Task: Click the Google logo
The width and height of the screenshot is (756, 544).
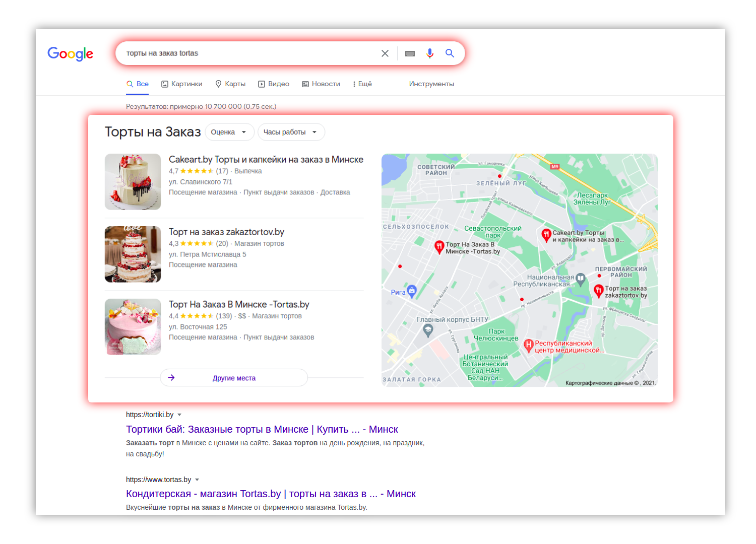Action: tap(70, 53)
